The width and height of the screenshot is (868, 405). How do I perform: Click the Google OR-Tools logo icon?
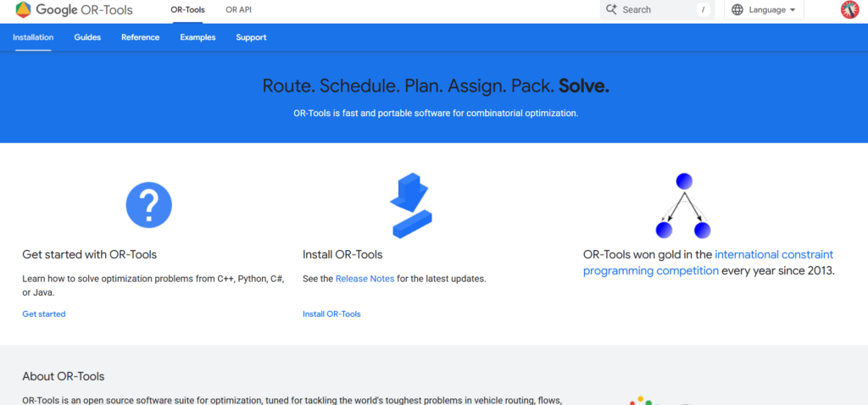pyautogui.click(x=23, y=9)
